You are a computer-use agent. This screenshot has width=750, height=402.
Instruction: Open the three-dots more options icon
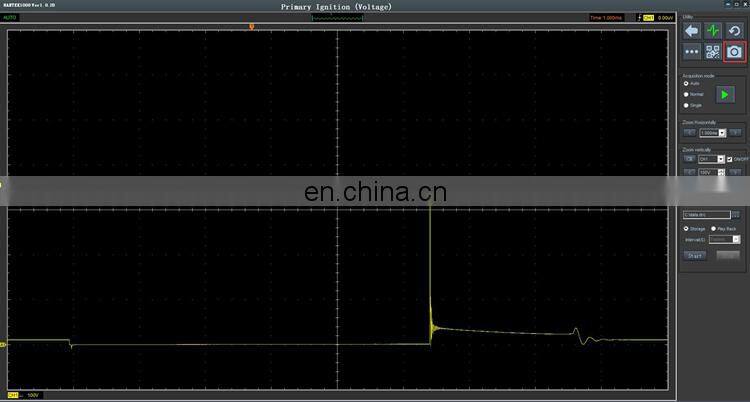(692, 51)
